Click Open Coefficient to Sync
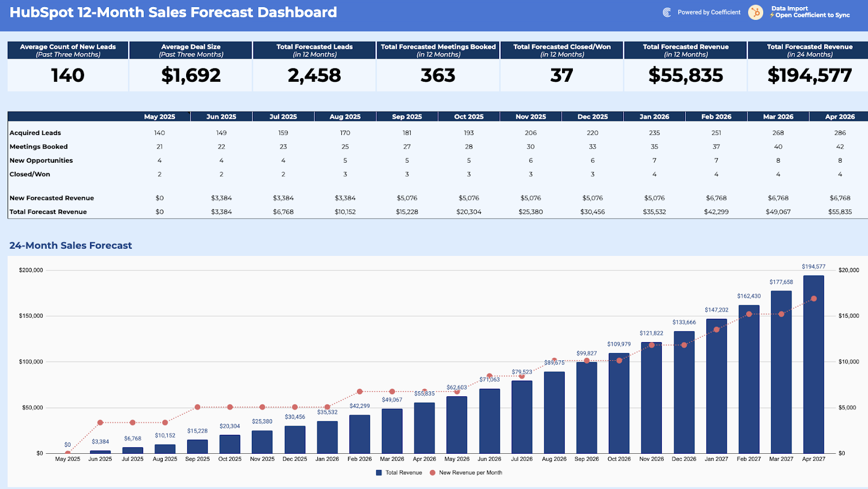 812,15
